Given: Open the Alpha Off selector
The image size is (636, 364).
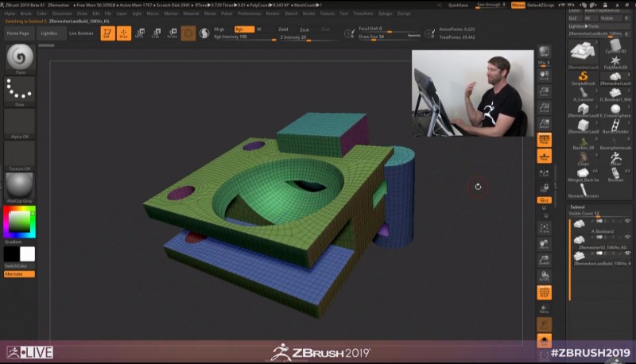Looking at the screenshot, I should [x=20, y=125].
